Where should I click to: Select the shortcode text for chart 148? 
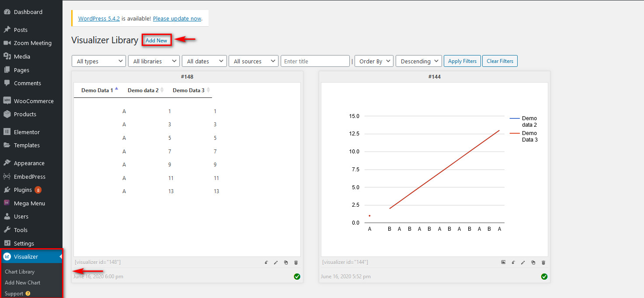pyautogui.click(x=97, y=262)
